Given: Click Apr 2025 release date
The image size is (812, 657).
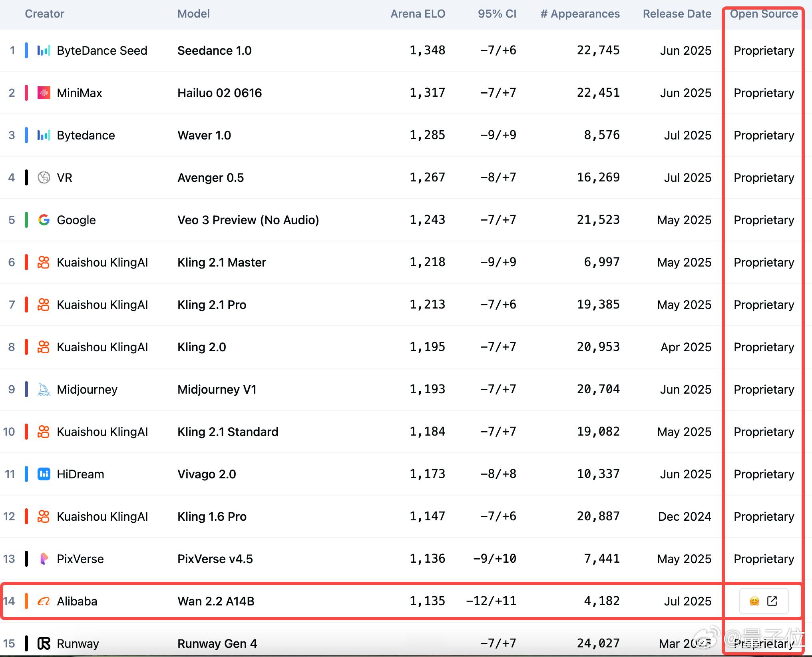Looking at the screenshot, I should tap(686, 347).
